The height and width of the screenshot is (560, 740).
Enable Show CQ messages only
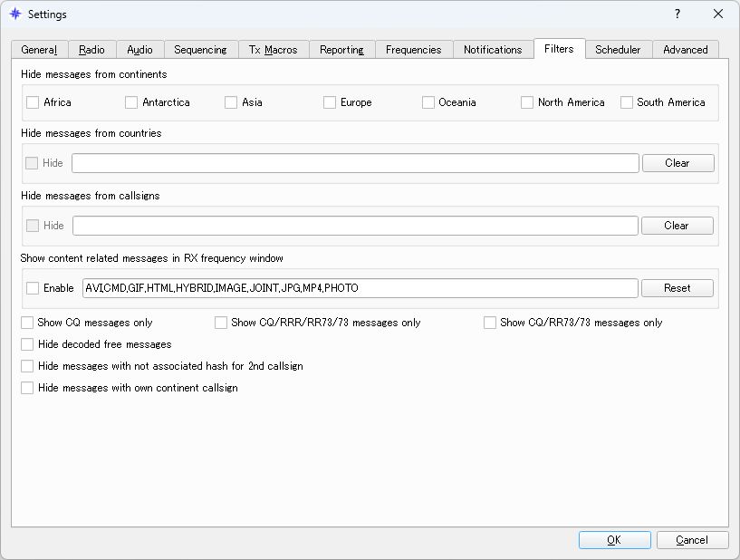click(x=27, y=322)
